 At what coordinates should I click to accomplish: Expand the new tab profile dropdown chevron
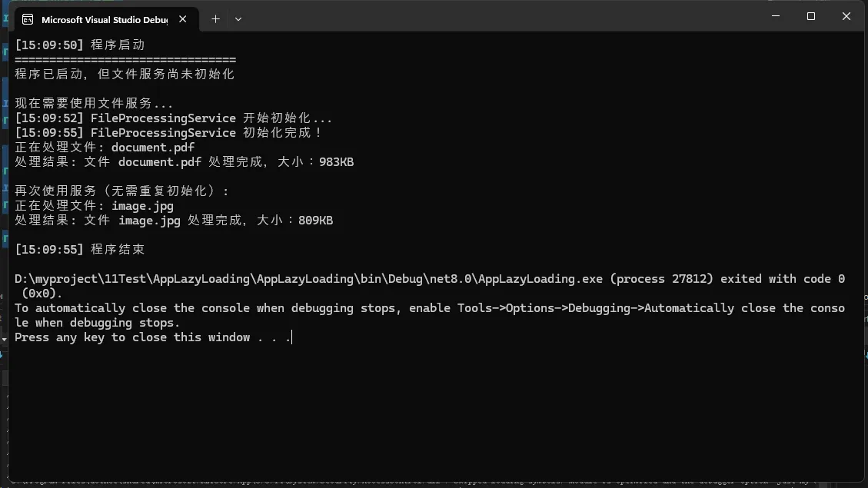(x=238, y=19)
